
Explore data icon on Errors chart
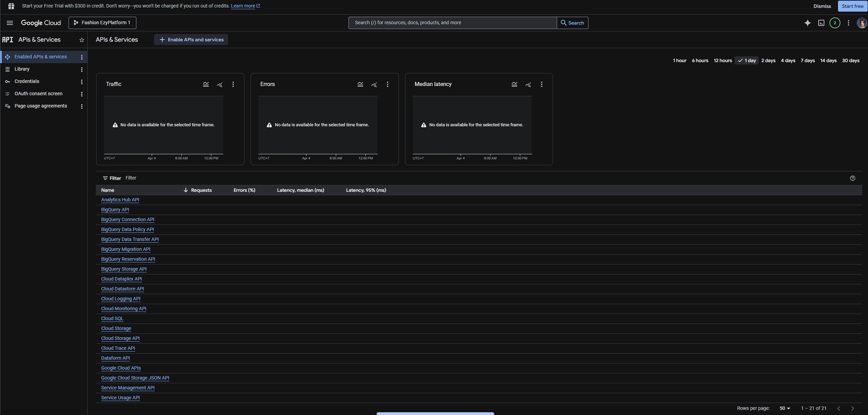tap(374, 84)
